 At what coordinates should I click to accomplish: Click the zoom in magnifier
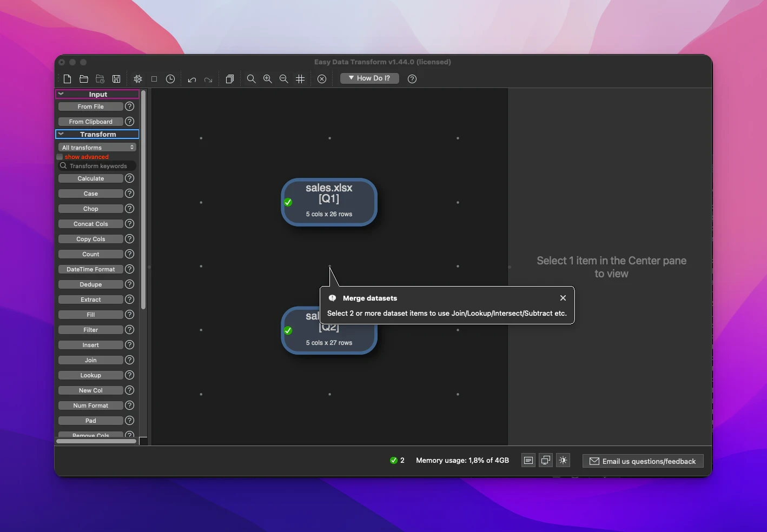click(x=267, y=79)
